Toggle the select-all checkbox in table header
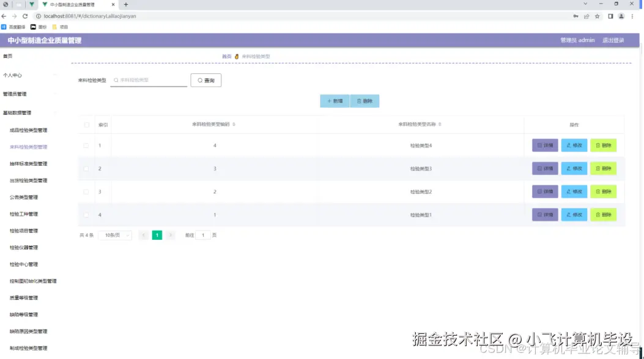 [86, 125]
